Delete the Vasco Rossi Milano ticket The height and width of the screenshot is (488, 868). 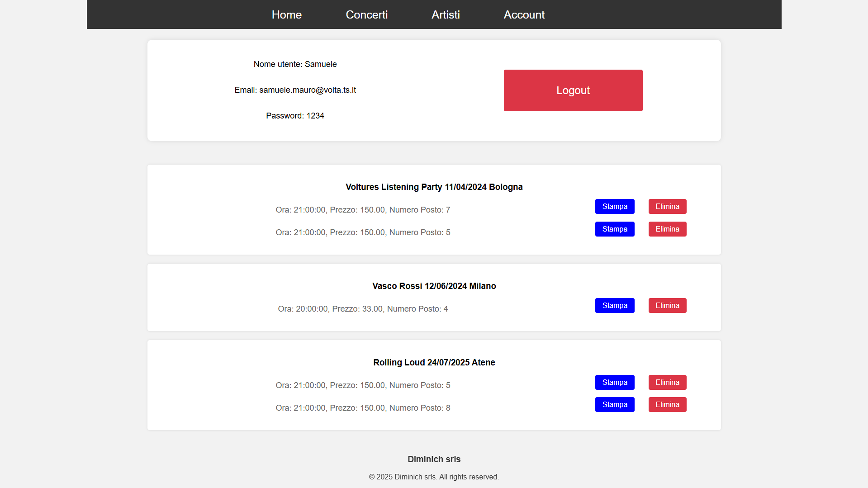click(667, 305)
